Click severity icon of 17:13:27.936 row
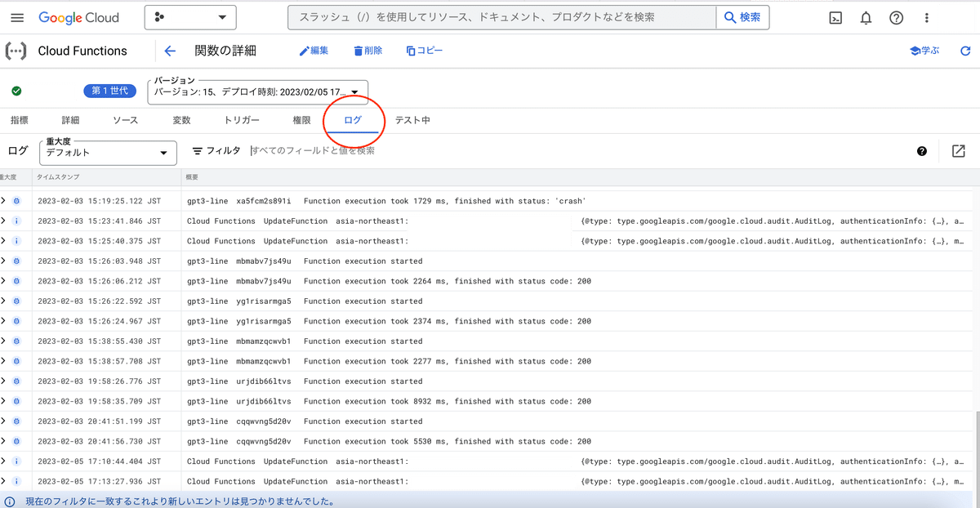 pyautogui.click(x=17, y=481)
